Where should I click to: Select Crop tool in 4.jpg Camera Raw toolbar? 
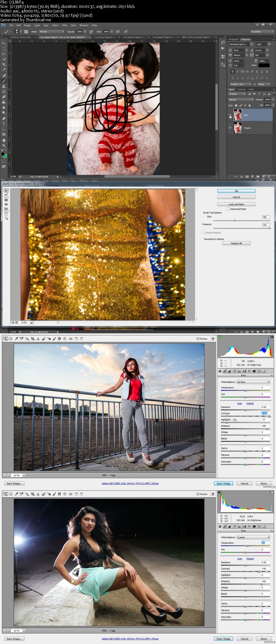point(33,339)
